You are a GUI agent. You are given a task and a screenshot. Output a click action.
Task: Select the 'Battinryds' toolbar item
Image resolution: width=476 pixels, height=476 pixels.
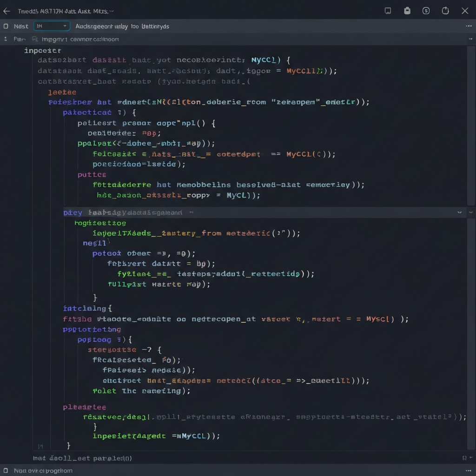point(155,26)
